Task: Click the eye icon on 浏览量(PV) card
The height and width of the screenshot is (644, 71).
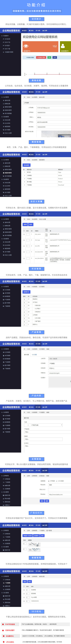Action: point(26,46)
